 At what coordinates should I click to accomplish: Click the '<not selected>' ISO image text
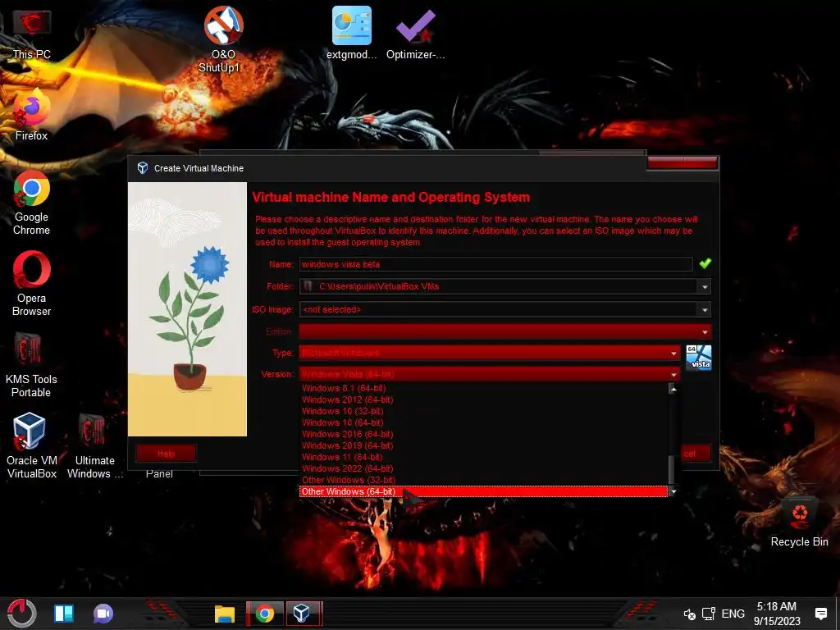click(x=331, y=309)
